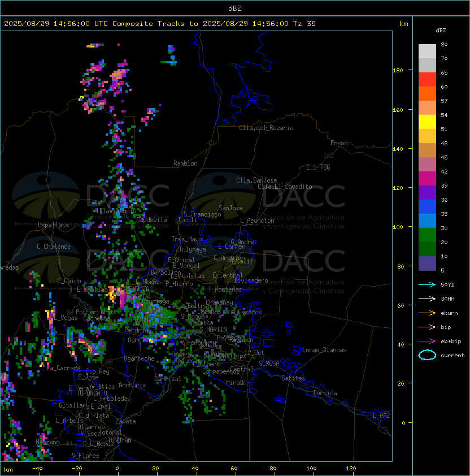Click the 'Anchoris' map label
Viewport: 470px width, 476px height.
(x=132, y=385)
